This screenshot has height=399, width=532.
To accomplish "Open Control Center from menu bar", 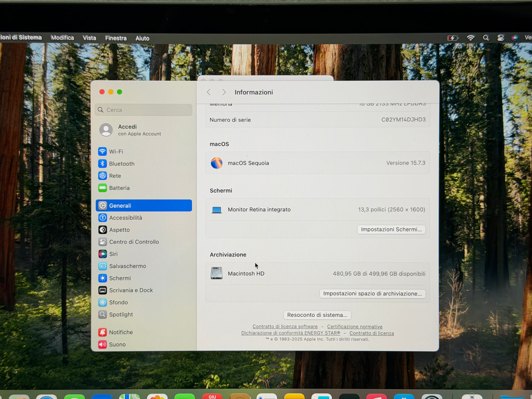I will [x=500, y=38].
